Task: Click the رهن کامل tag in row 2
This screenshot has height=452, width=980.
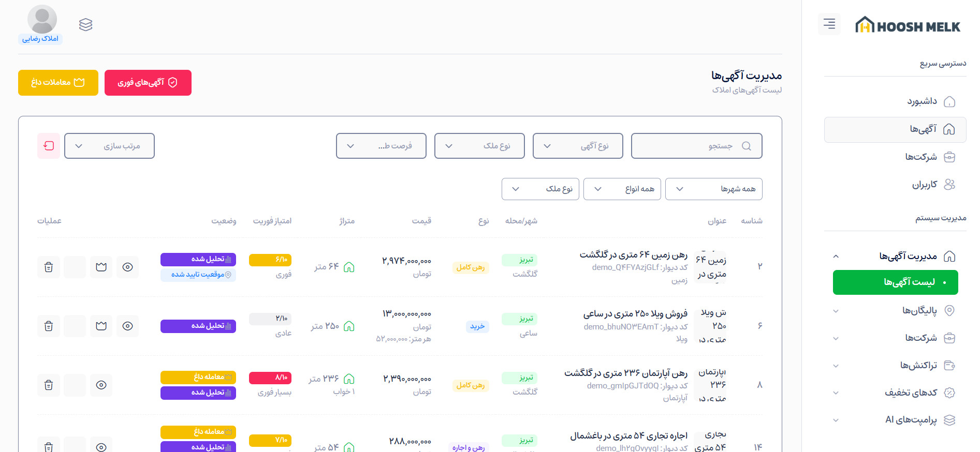Action: [x=471, y=267]
